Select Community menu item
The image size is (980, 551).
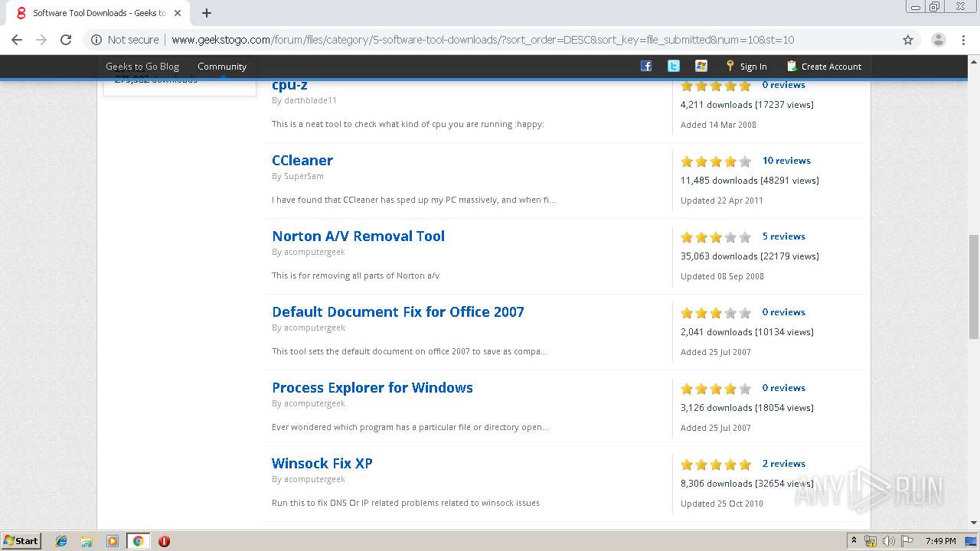[x=222, y=67]
